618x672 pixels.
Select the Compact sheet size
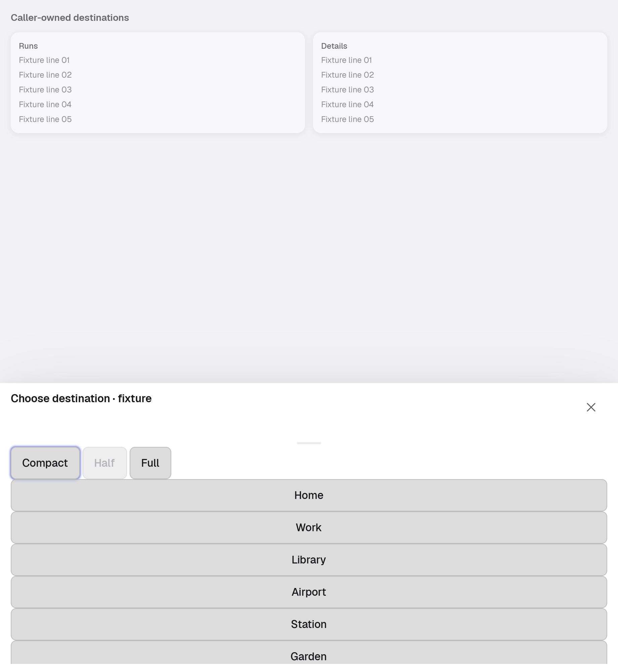pos(45,463)
